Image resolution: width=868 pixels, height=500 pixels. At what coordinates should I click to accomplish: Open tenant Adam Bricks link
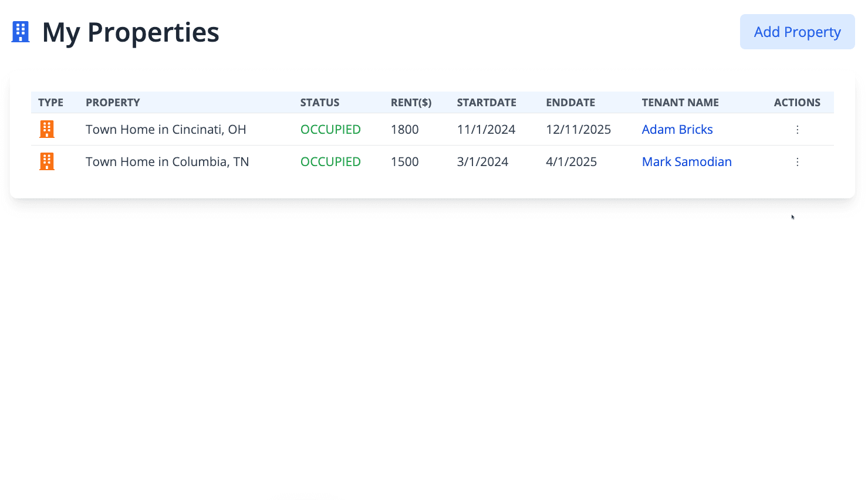click(677, 130)
